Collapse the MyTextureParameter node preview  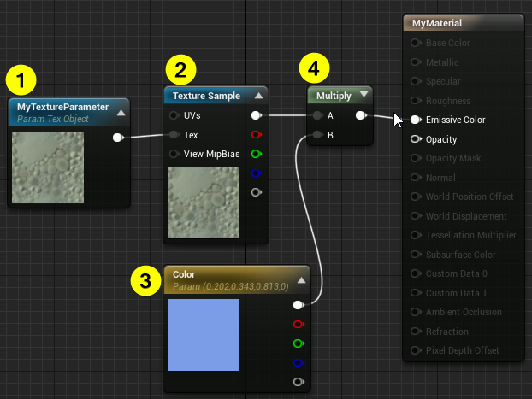121,111
